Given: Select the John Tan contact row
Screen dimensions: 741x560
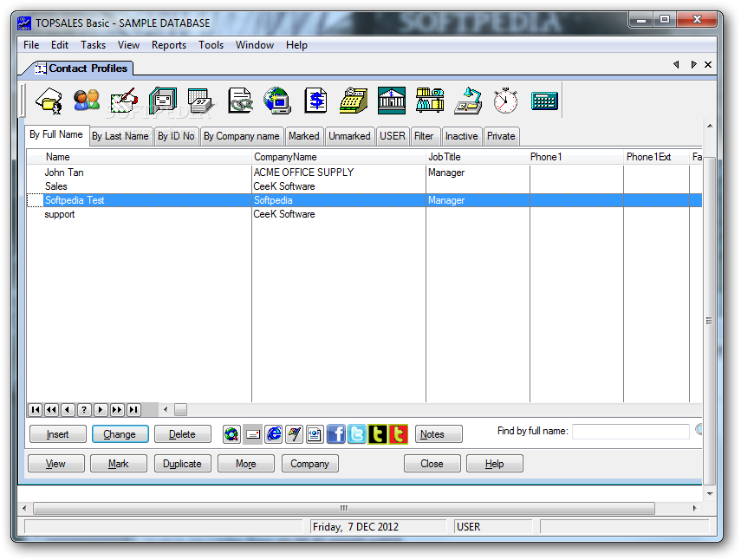Looking at the screenshot, I should point(364,173).
